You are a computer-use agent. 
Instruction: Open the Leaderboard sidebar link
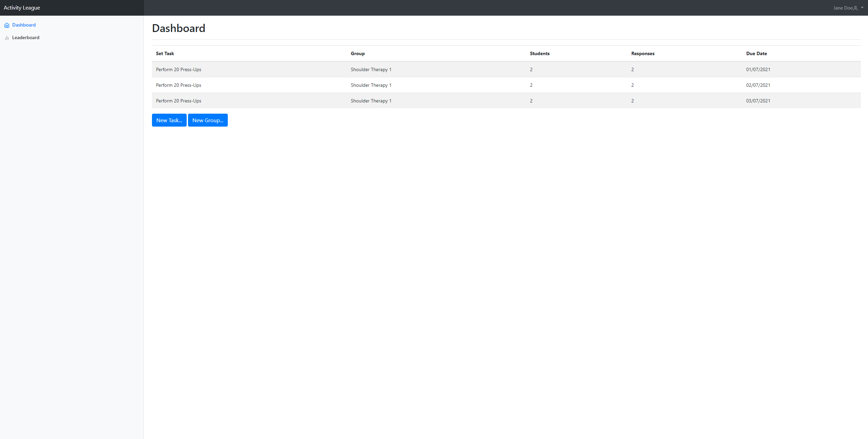coord(26,37)
